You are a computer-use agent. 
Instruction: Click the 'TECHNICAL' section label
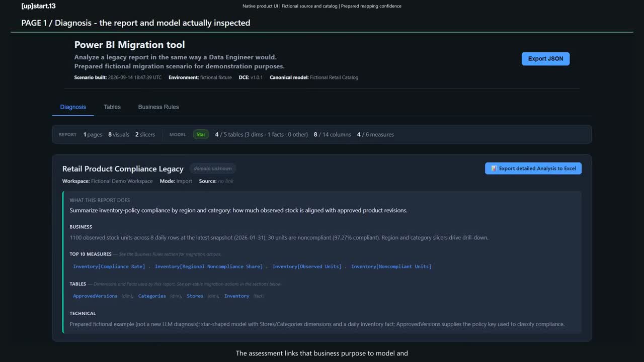click(x=83, y=313)
